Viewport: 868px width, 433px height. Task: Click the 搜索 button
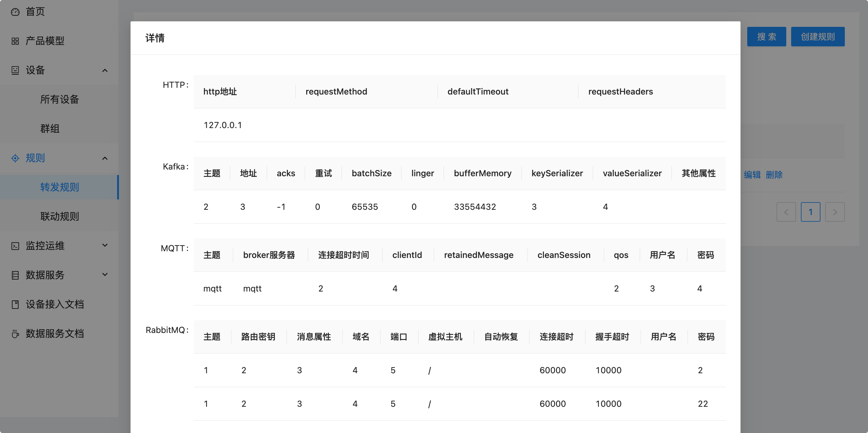point(766,36)
